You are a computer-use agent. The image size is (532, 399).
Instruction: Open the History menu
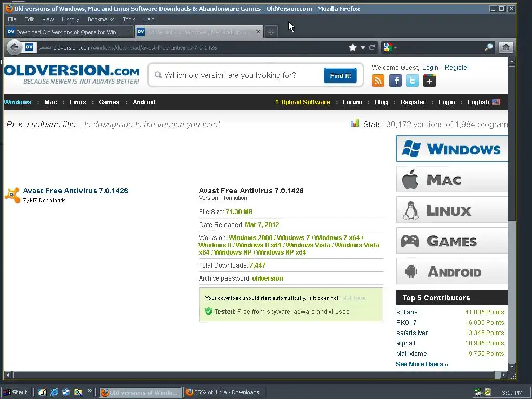pyautogui.click(x=71, y=19)
